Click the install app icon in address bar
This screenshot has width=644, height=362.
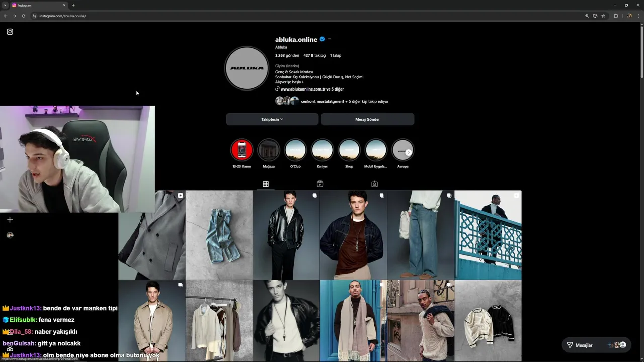(x=595, y=16)
